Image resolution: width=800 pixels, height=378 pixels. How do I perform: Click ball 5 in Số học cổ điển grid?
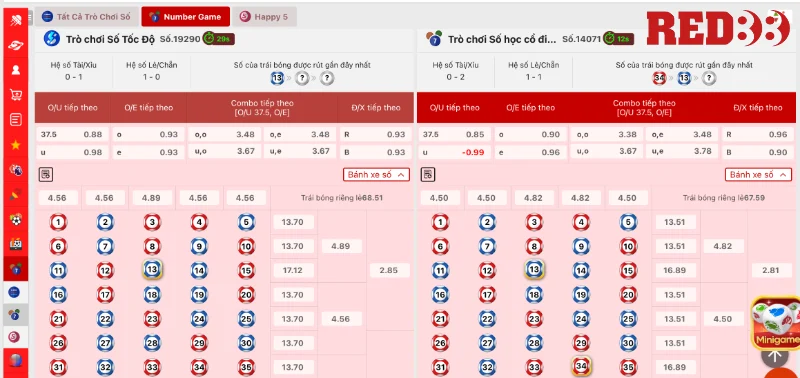(x=628, y=222)
